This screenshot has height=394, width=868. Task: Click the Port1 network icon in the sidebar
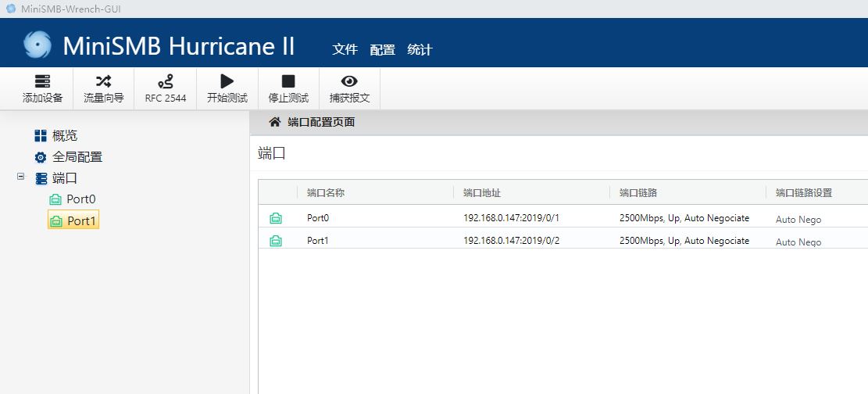click(x=56, y=221)
